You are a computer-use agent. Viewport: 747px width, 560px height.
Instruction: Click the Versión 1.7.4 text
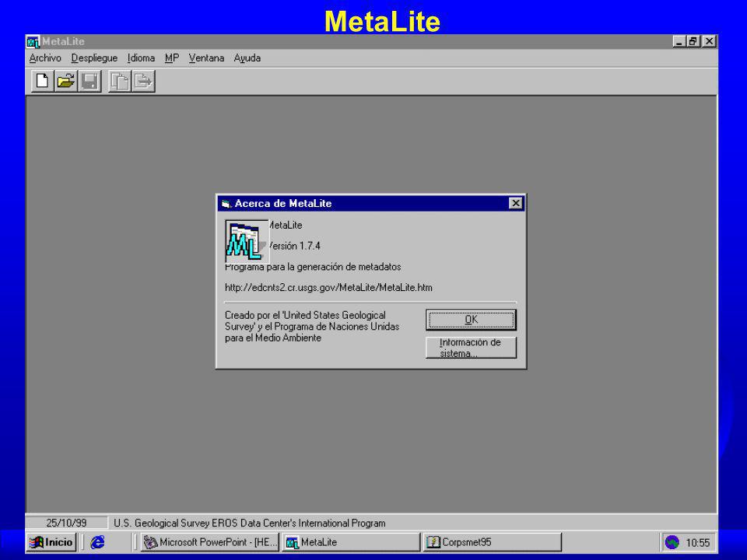[294, 247]
